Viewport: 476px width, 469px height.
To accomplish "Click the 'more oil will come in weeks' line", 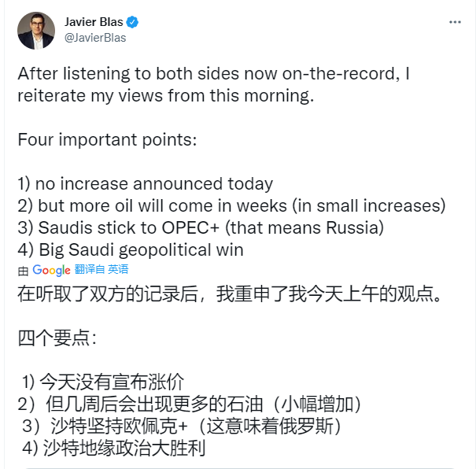I will (231, 205).
